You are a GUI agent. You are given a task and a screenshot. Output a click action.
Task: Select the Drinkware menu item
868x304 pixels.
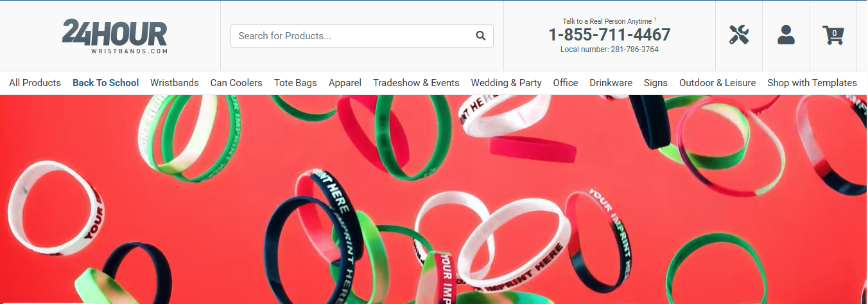[611, 83]
